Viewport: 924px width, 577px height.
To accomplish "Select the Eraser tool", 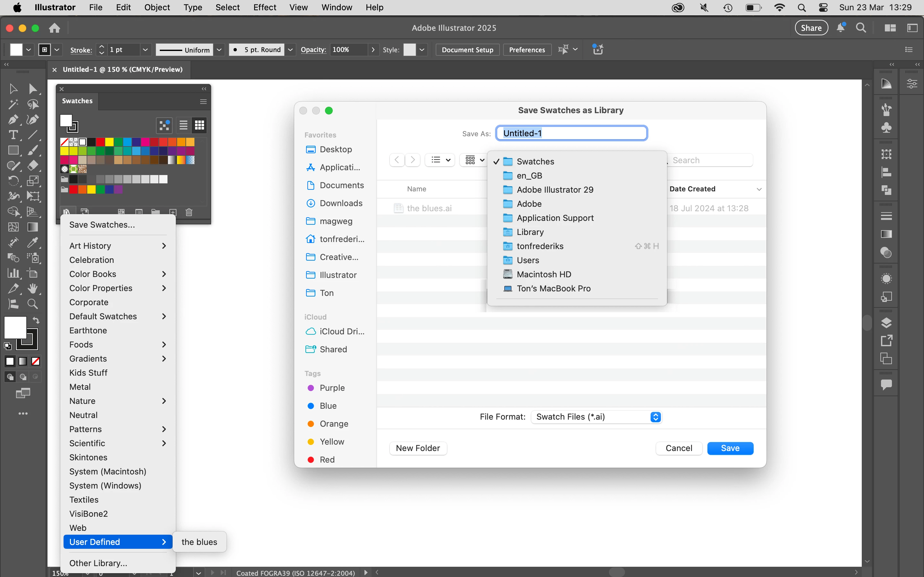I will point(33,166).
